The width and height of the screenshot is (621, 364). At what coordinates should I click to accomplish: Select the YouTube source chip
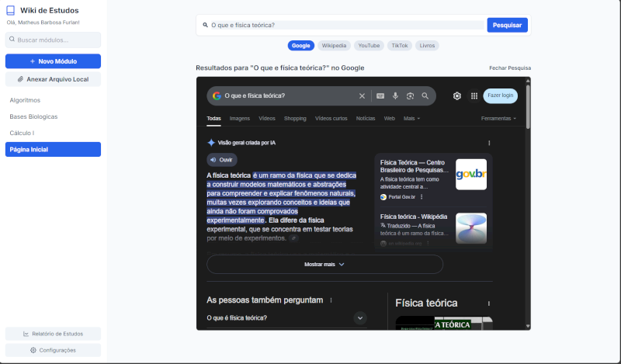369,46
